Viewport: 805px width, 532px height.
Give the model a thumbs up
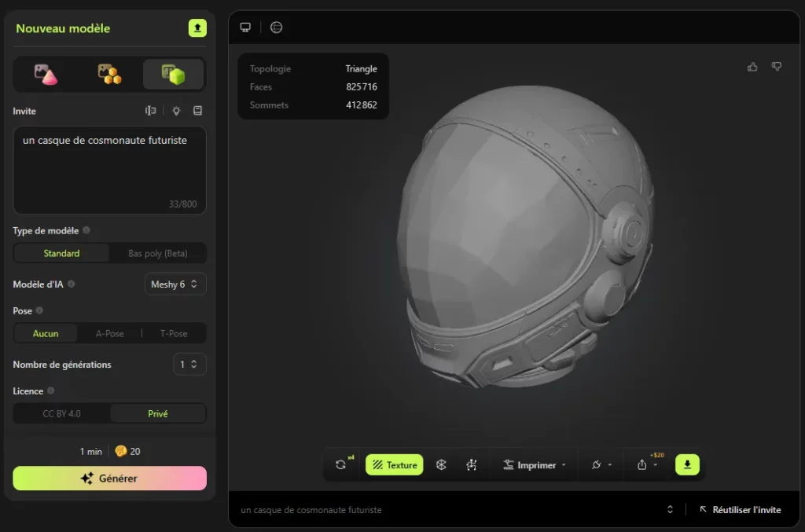(x=752, y=66)
